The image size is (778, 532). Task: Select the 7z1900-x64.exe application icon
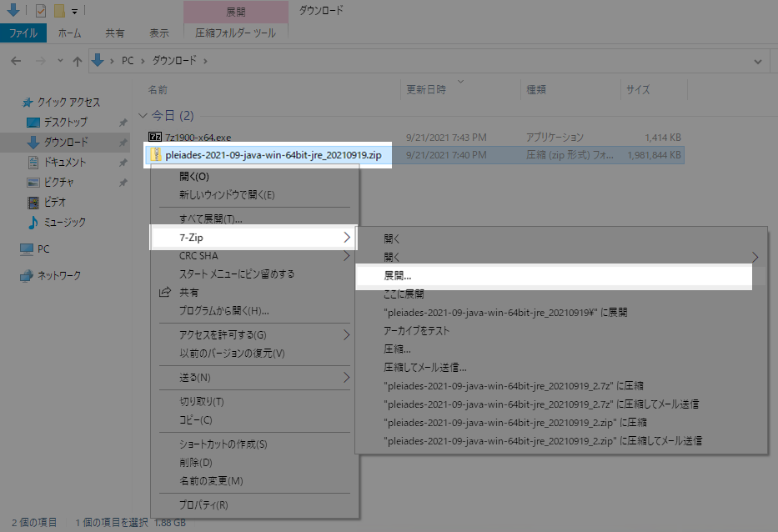pyautogui.click(x=153, y=136)
